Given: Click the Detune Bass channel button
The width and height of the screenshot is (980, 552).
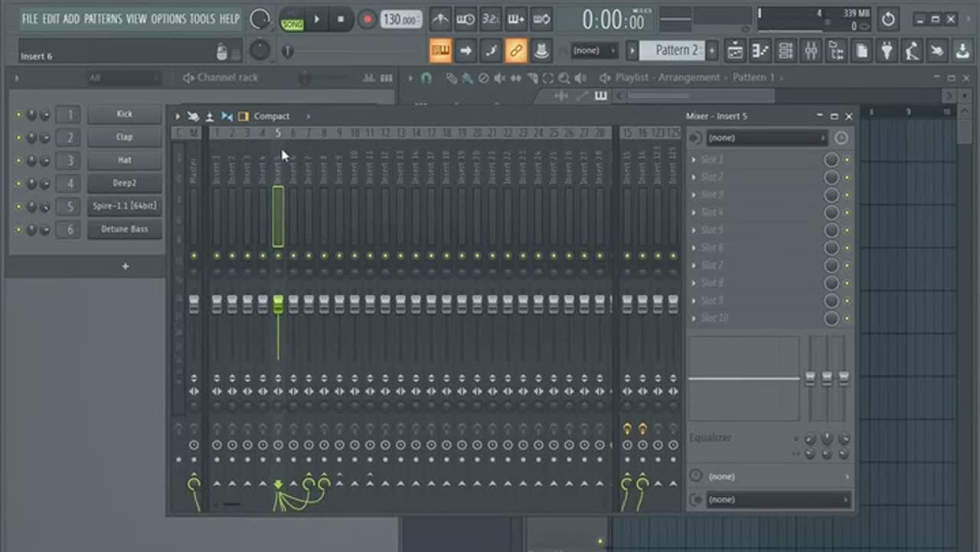Looking at the screenshot, I should coord(125,229).
